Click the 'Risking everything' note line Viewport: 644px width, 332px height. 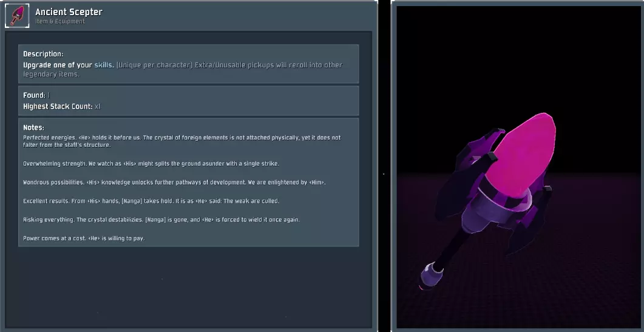pos(161,220)
